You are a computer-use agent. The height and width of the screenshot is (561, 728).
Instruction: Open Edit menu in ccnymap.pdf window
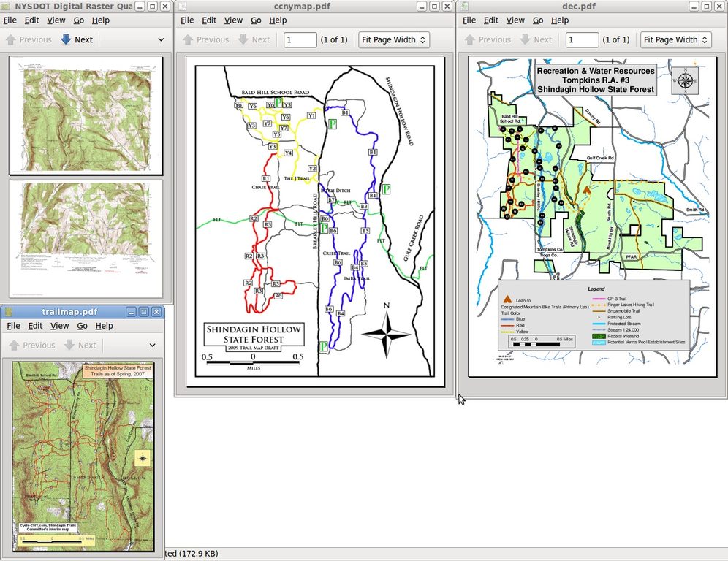coord(209,20)
